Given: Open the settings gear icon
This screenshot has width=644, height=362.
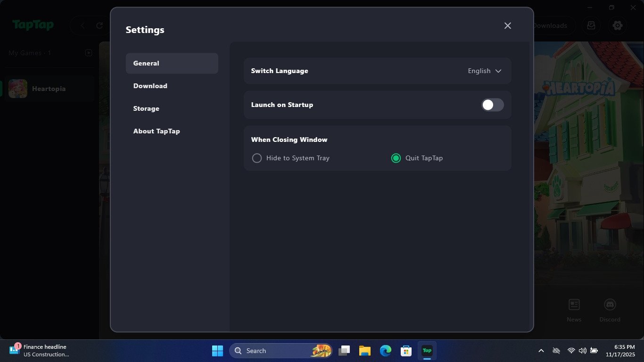Looking at the screenshot, I should [618, 25].
